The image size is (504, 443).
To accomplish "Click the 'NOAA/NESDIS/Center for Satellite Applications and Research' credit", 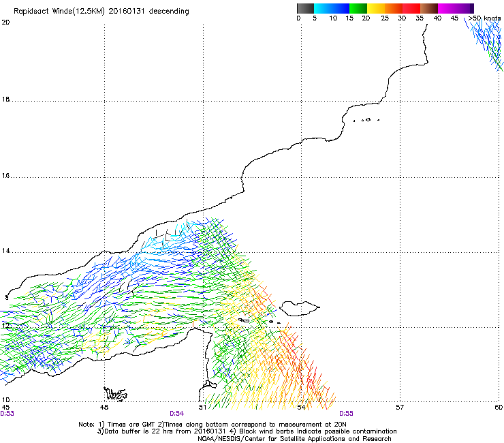I will coord(294,439).
